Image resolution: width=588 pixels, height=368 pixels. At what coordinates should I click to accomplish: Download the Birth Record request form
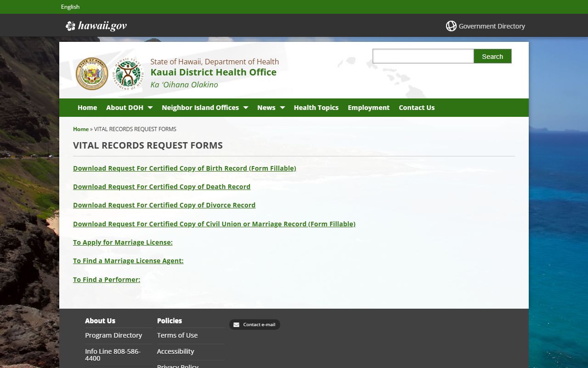pyautogui.click(x=184, y=168)
